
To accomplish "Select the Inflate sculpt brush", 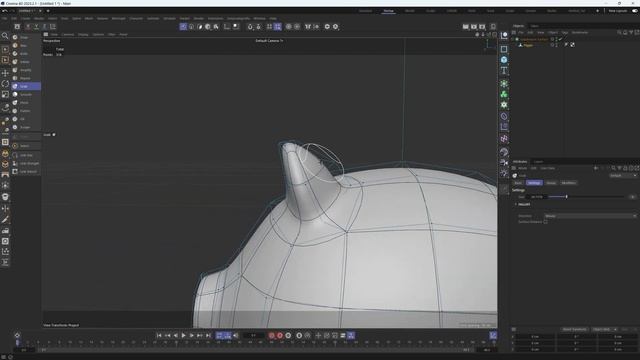I will point(26,62).
